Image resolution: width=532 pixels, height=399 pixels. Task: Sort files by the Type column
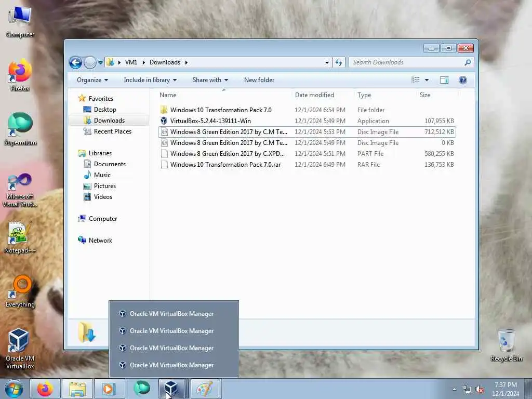pos(385,95)
